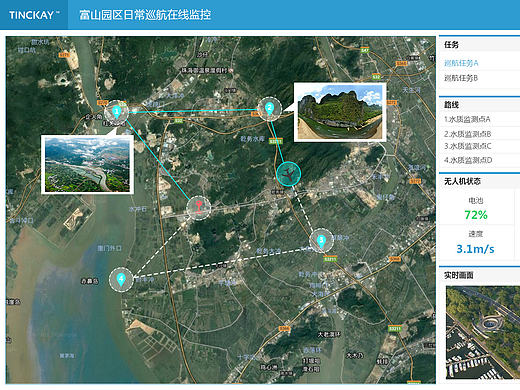The width and height of the screenshot is (520, 390).
Task: Click the battery value 72%
Action: (x=476, y=215)
